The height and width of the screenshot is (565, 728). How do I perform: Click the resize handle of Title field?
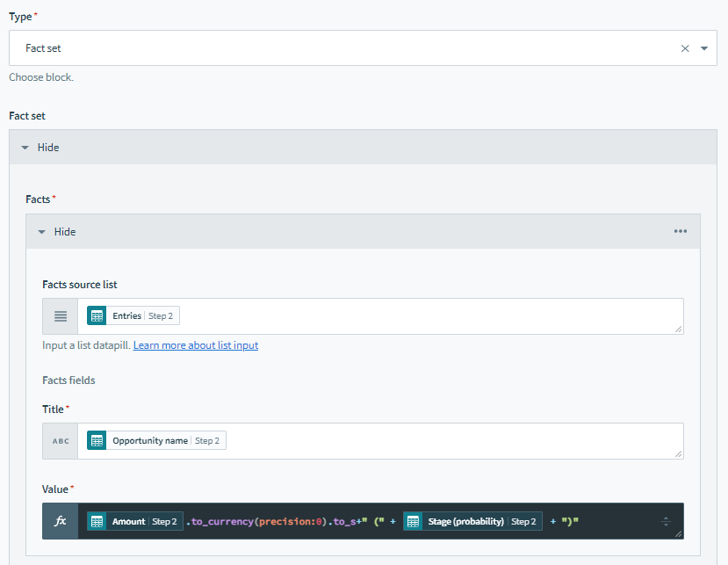coord(678,454)
